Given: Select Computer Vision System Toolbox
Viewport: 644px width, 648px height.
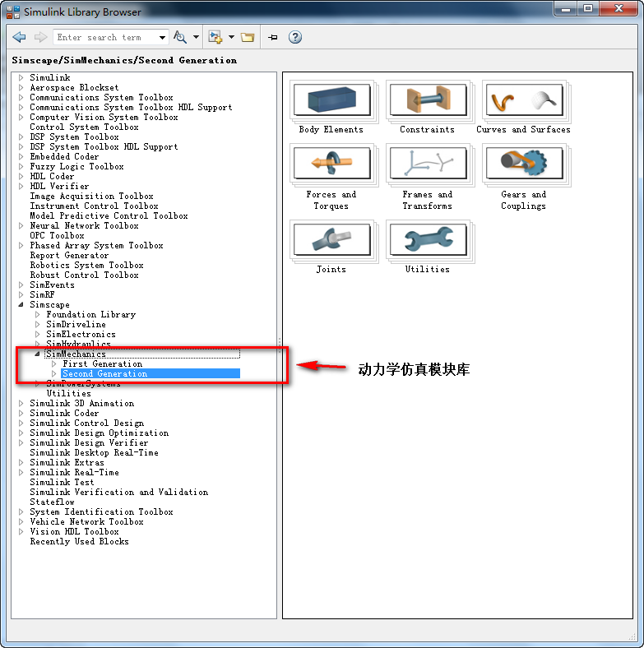Looking at the screenshot, I should click(104, 118).
